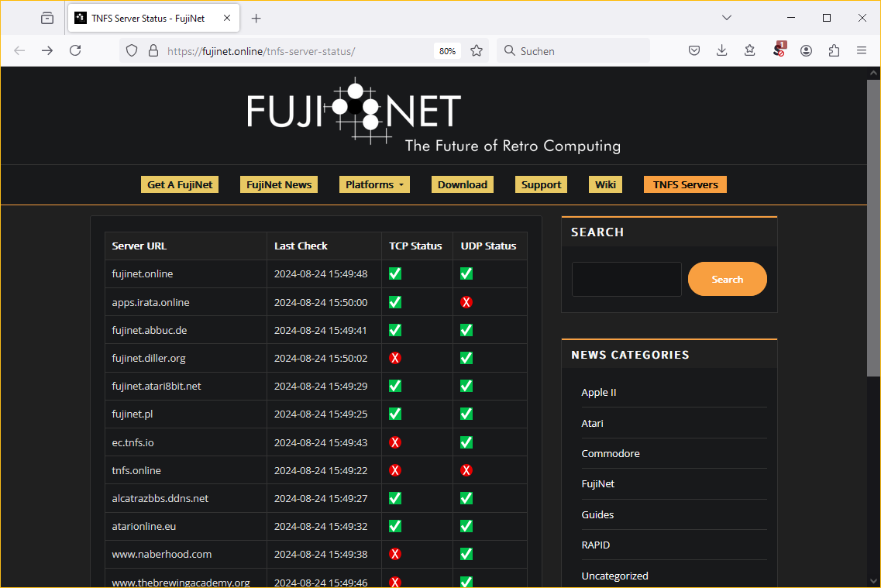Click the 80% zoom level indicator

click(x=447, y=51)
